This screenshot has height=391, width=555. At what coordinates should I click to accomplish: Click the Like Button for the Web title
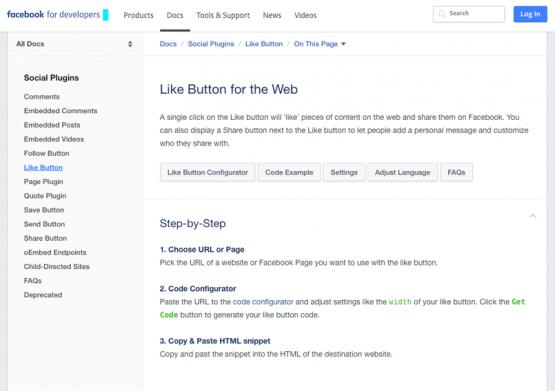pyautogui.click(x=229, y=89)
